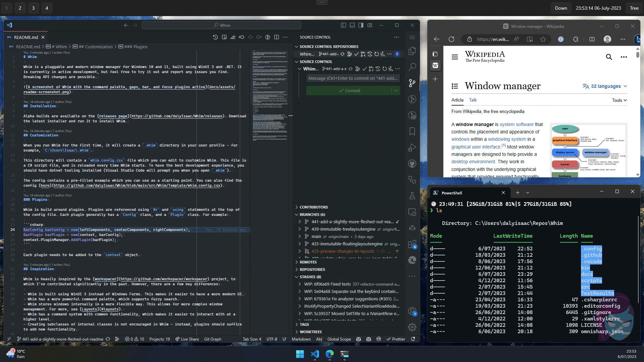Click the message input field for commit
The width and height of the screenshot is (644, 362).
pos(353,78)
